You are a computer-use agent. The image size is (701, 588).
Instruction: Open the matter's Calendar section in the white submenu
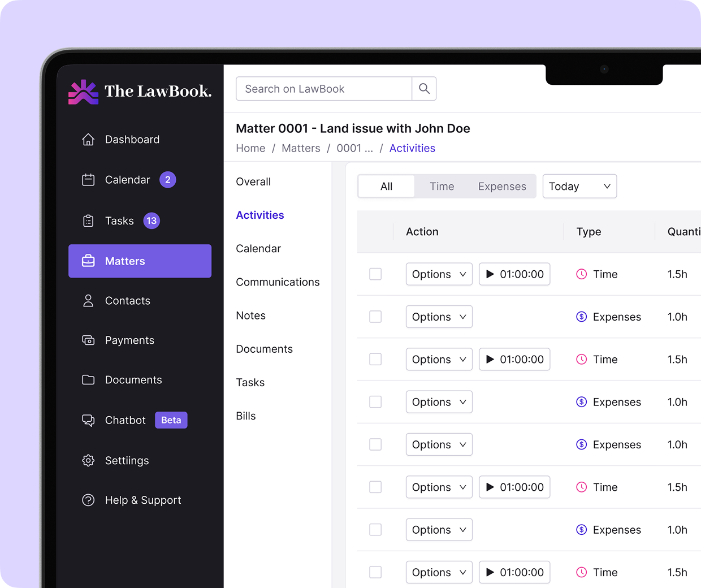pyautogui.click(x=258, y=249)
